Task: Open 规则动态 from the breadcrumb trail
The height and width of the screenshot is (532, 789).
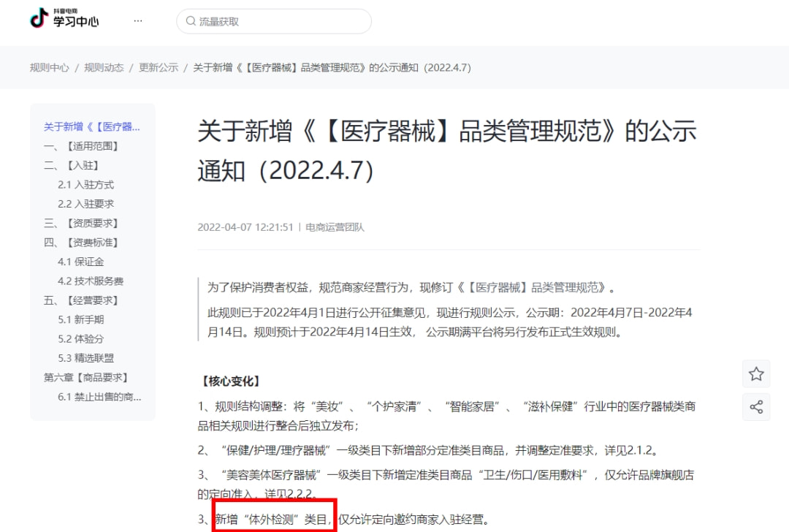Action: (x=104, y=66)
